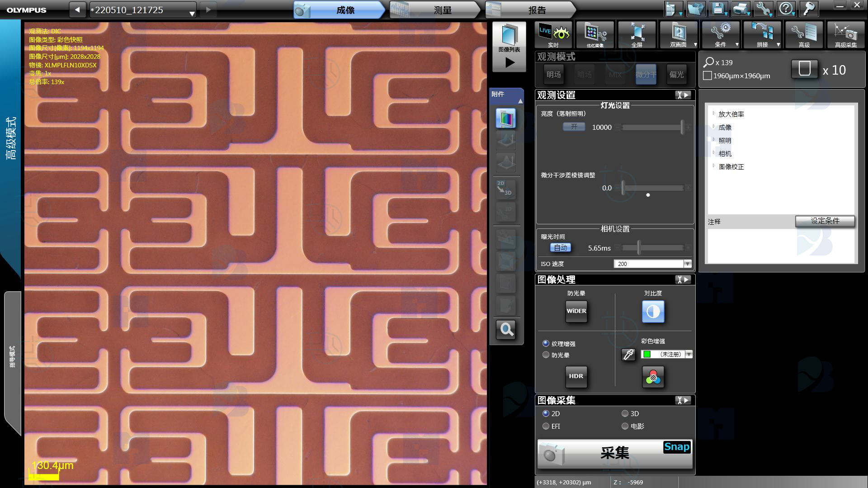
Task: Switch to the measurement (测量) tab
Action: point(442,10)
